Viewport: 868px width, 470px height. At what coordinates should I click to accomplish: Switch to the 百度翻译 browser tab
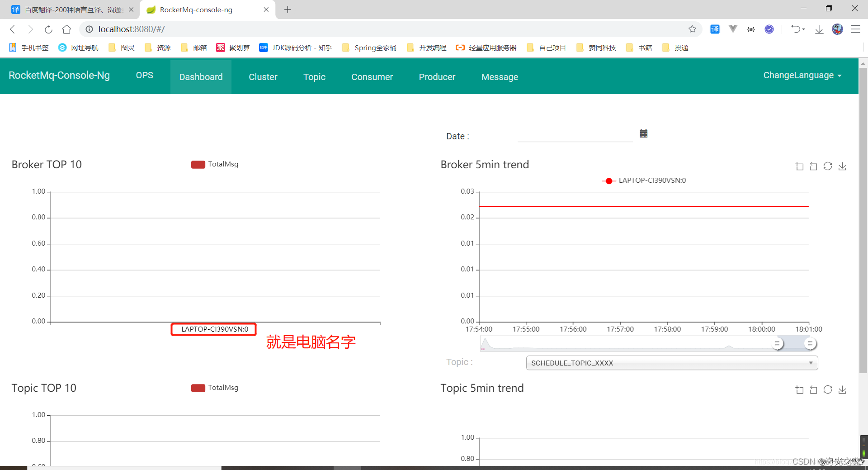click(x=72, y=9)
